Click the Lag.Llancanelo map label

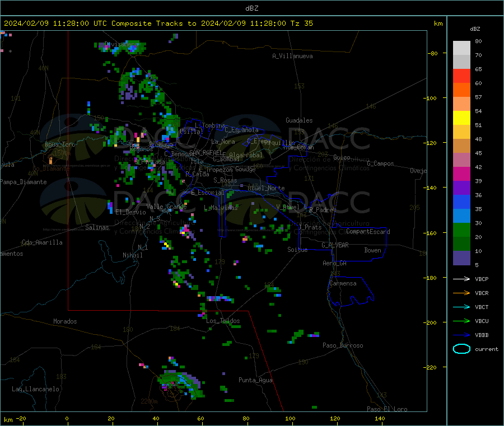(x=35, y=389)
